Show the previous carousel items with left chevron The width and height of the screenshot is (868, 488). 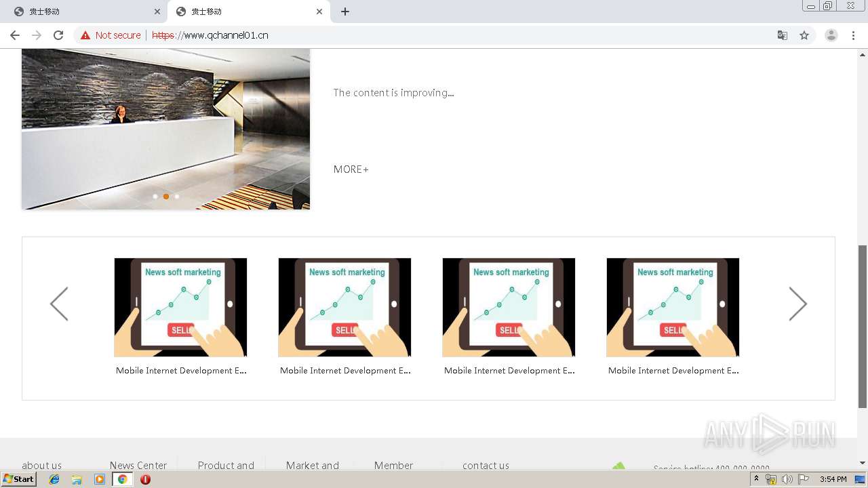tap(59, 304)
